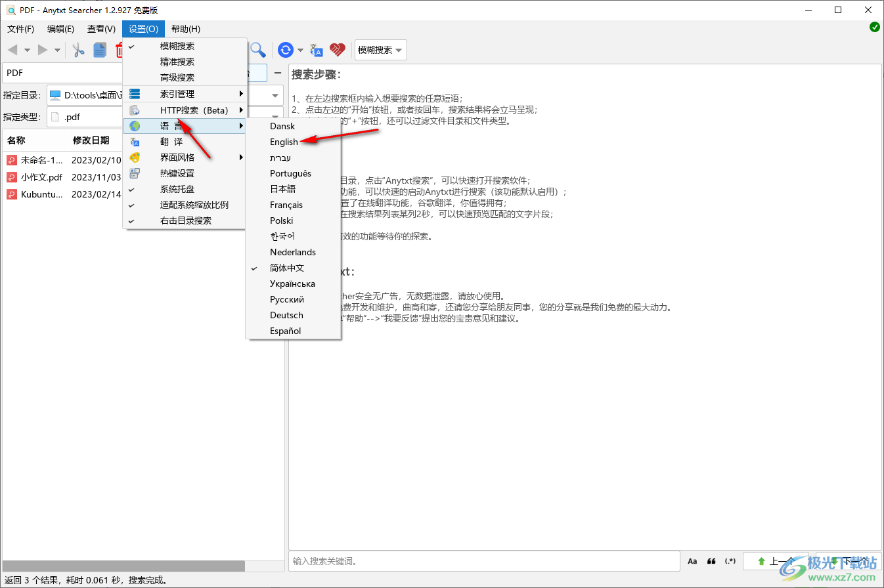
Task: Click the 索引管理 server icon
Action: [135, 94]
